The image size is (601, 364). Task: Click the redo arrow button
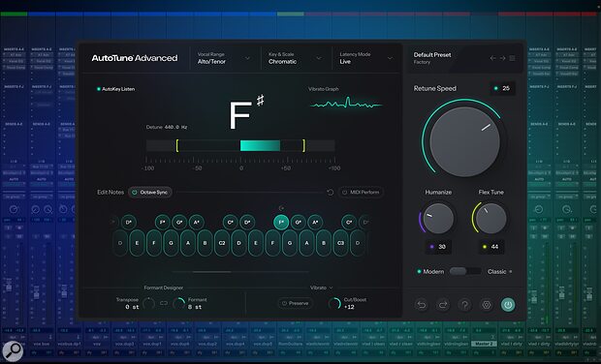(443, 305)
